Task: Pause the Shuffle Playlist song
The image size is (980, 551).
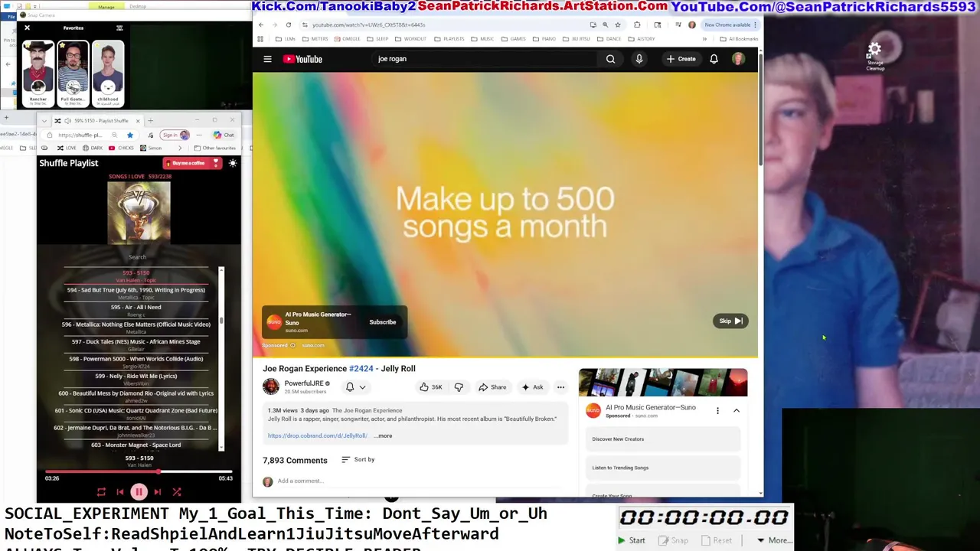Action: click(x=139, y=492)
